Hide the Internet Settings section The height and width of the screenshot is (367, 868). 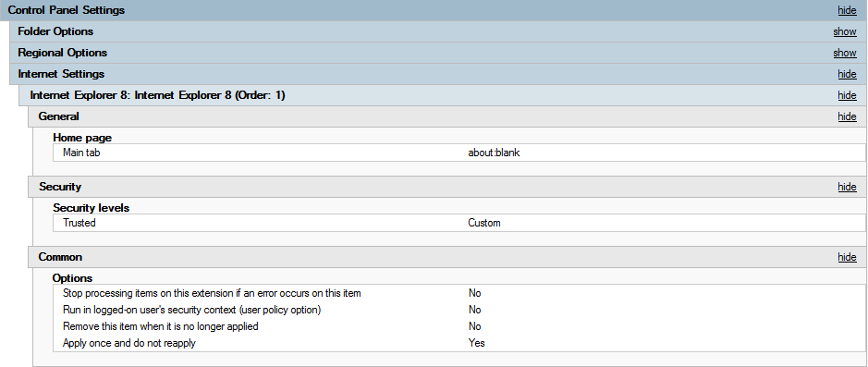pos(847,74)
